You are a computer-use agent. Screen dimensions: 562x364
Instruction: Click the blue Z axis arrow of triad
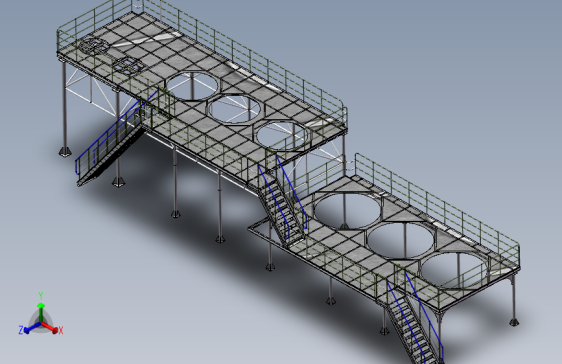pyautogui.click(x=32, y=328)
